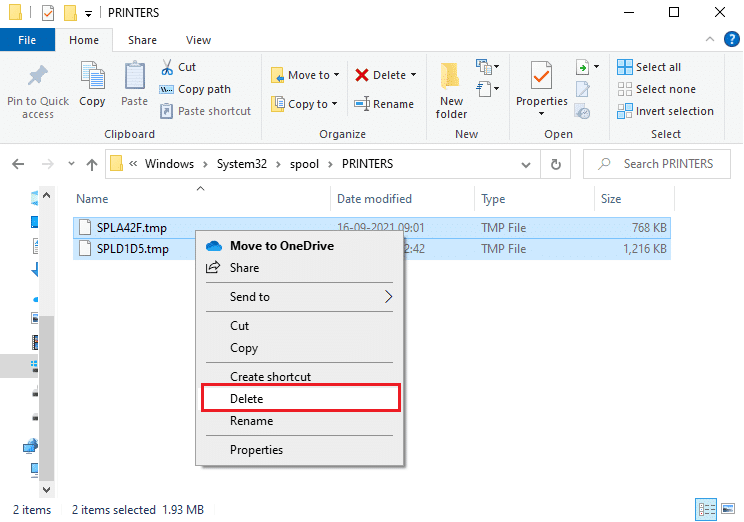Screen dimensions: 744x522
Task: Click the spool breadcrumb
Action: [304, 164]
